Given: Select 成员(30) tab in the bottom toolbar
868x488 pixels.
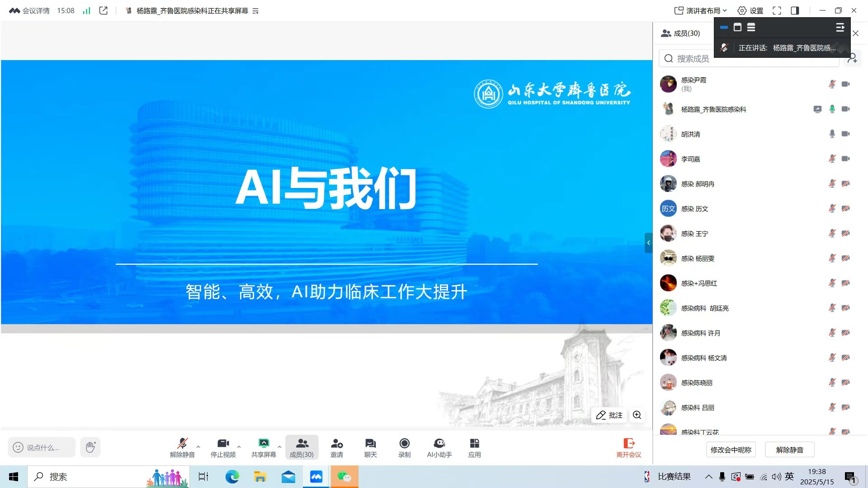Looking at the screenshot, I should click(x=302, y=447).
